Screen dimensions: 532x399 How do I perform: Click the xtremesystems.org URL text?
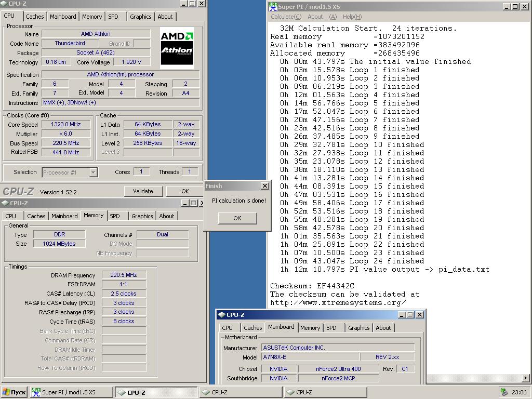click(338, 303)
